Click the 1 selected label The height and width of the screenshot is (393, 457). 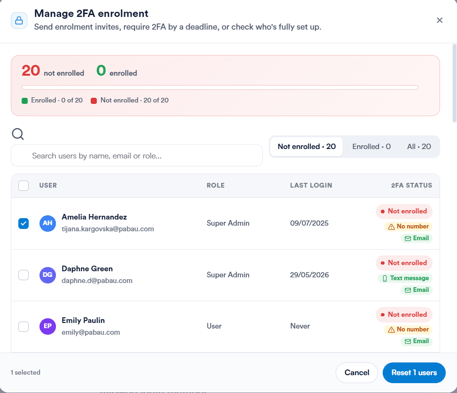coord(25,372)
